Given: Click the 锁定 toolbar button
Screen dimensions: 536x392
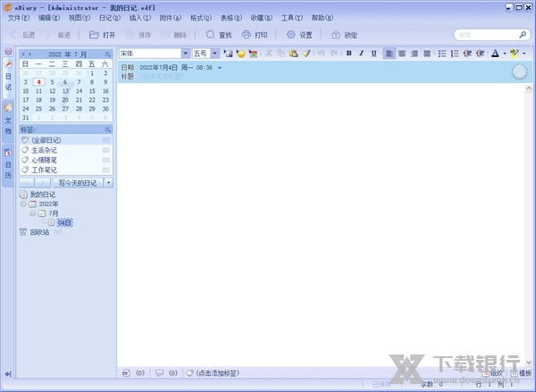Looking at the screenshot, I should [x=345, y=35].
